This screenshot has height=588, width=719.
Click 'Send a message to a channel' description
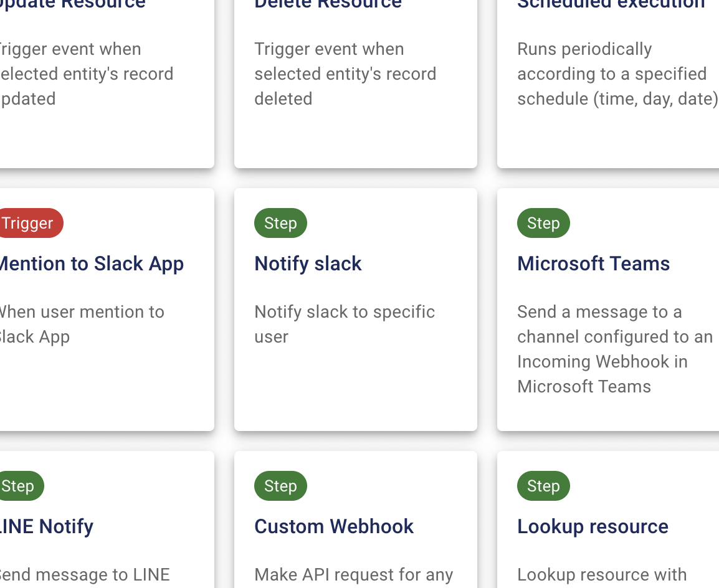(615, 349)
